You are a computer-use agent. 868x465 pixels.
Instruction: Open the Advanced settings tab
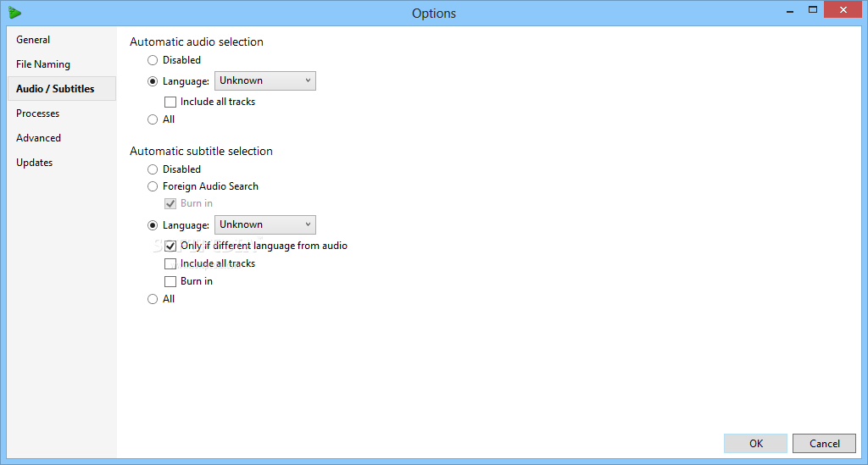click(61, 138)
